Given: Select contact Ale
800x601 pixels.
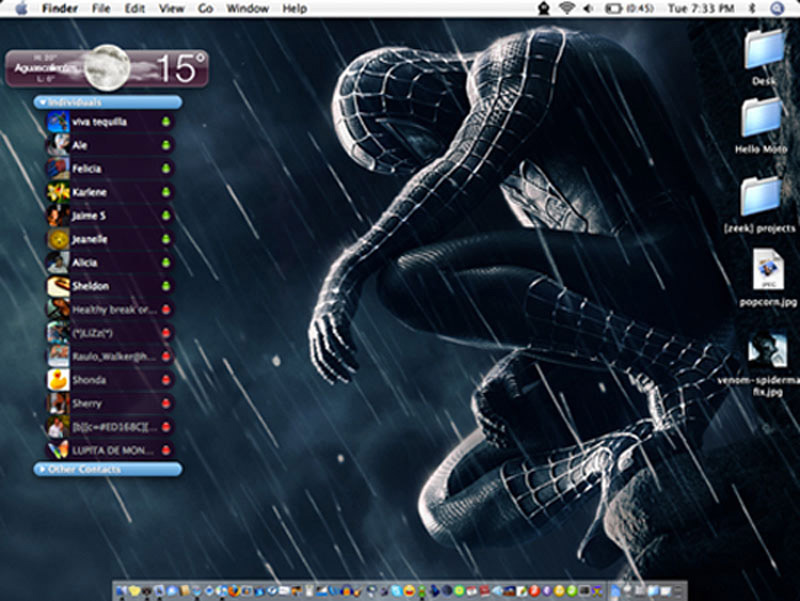Looking at the screenshot, I should click(x=110, y=145).
